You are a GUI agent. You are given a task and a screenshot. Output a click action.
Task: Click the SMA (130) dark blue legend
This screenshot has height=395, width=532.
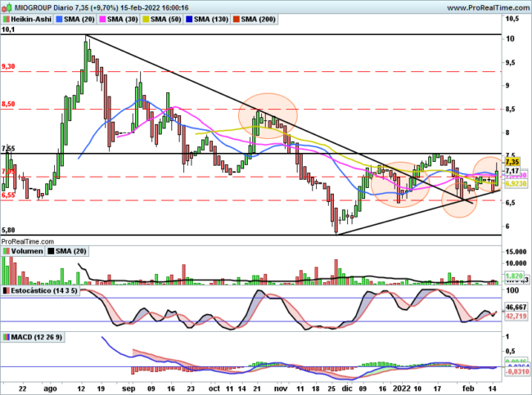206,20
